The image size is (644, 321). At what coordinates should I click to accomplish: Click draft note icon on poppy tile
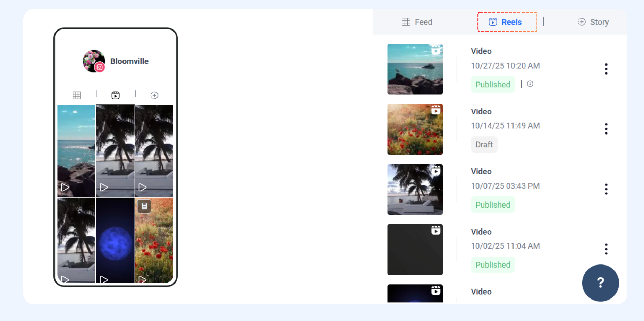[144, 206]
